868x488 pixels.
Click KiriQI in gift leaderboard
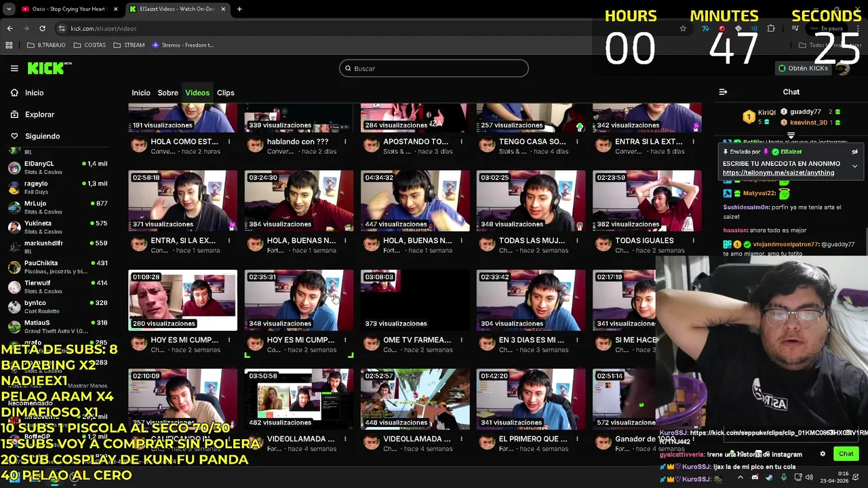(x=767, y=113)
